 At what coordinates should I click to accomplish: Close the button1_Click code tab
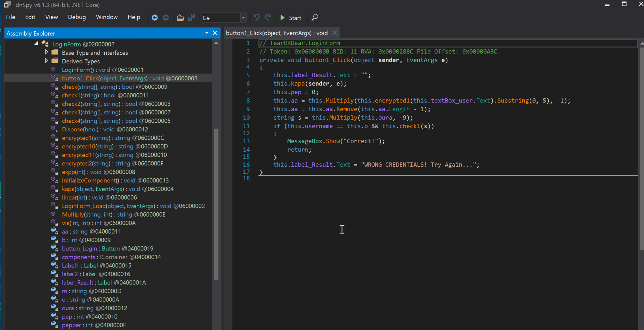pyautogui.click(x=335, y=33)
